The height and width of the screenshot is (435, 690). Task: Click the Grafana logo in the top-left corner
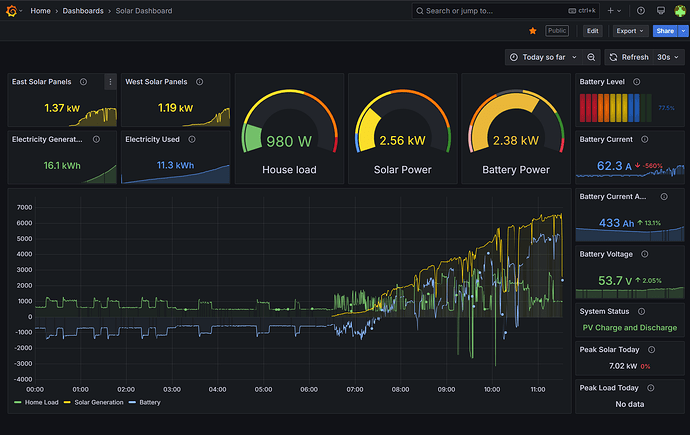[x=12, y=10]
